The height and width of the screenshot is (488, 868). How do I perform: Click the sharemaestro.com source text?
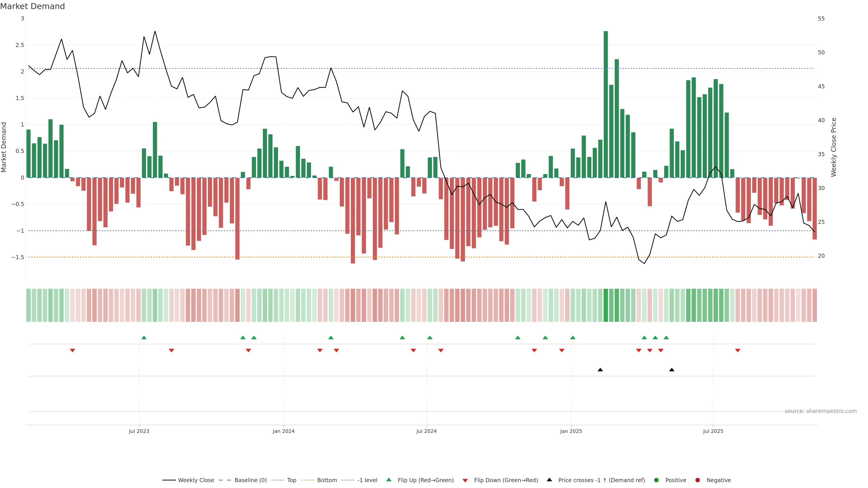(821, 411)
